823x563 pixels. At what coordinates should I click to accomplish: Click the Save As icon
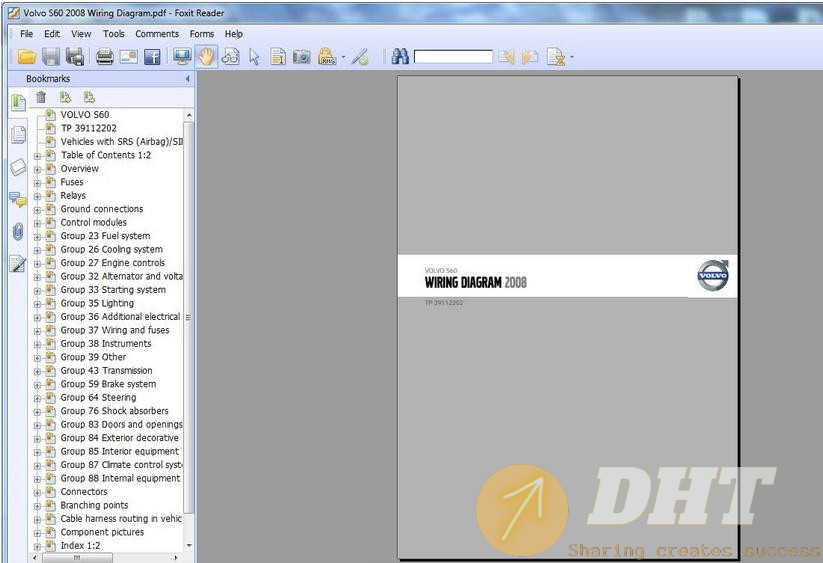(x=75, y=56)
